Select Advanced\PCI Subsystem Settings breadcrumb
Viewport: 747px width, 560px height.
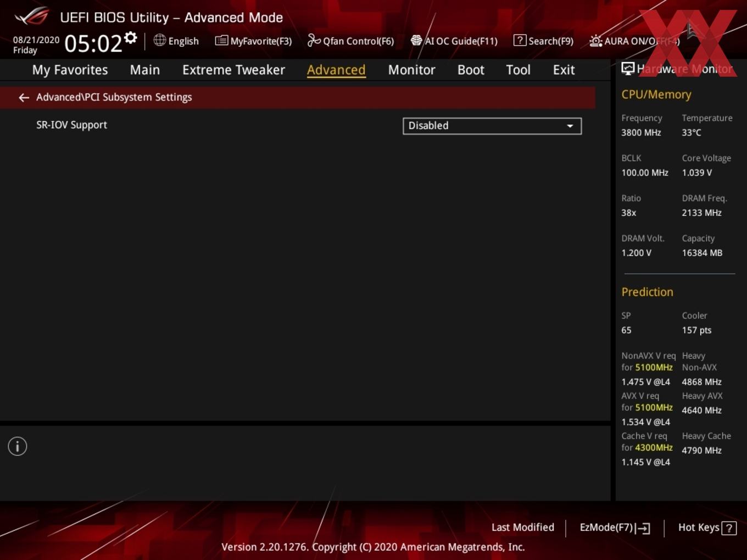tap(114, 97)
